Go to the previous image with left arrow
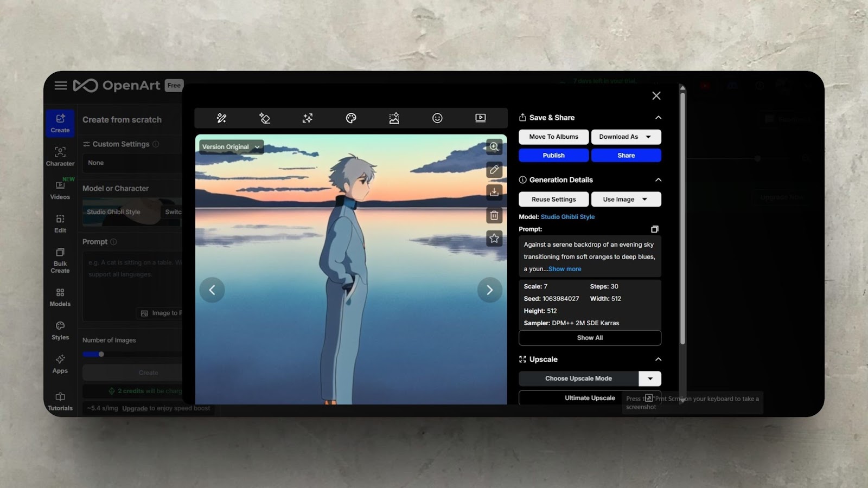Screen dimensions: 868x488 tap(212, 290)
